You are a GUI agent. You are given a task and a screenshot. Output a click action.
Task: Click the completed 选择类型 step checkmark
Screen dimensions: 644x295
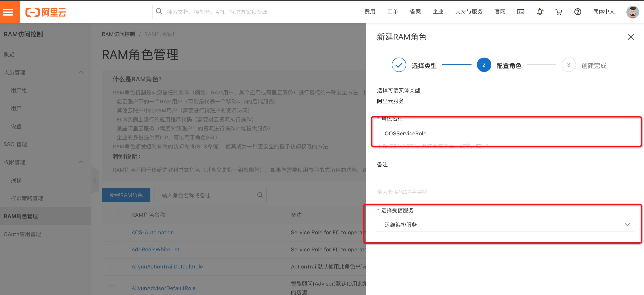click(x=399, y=65)
